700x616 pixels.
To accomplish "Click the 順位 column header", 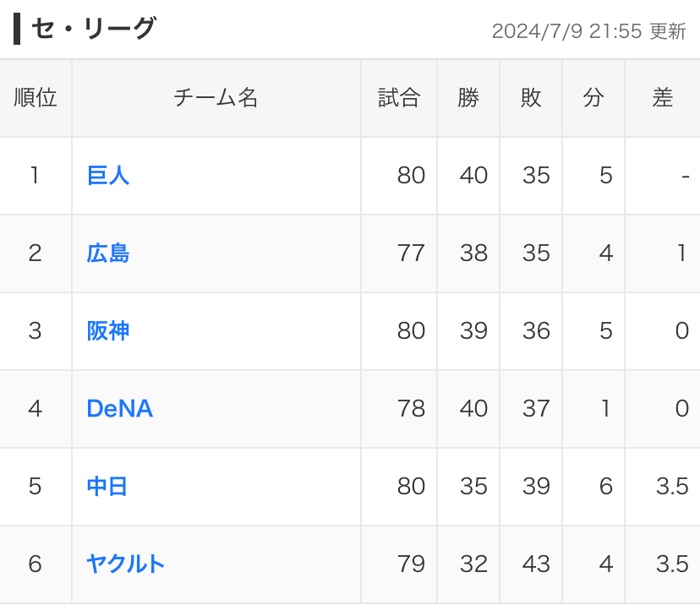I will [x=36, y=98].
